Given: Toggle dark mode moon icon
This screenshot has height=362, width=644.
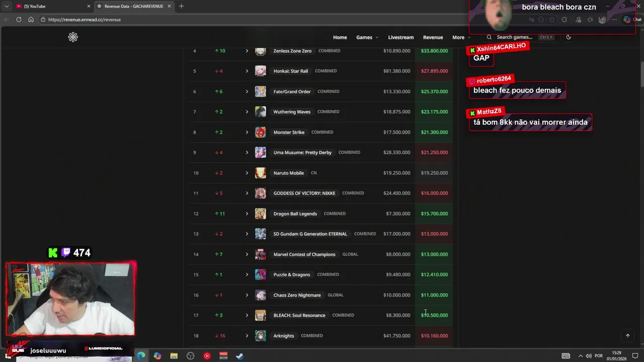Looking at the screenshot, I should click(x=569, y=37).
